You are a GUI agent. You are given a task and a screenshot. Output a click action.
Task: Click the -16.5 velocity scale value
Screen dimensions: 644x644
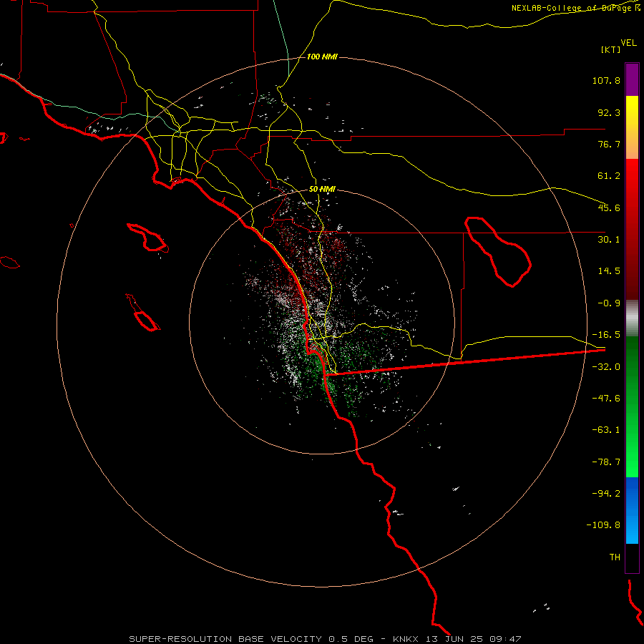click(x=606, y=335)
